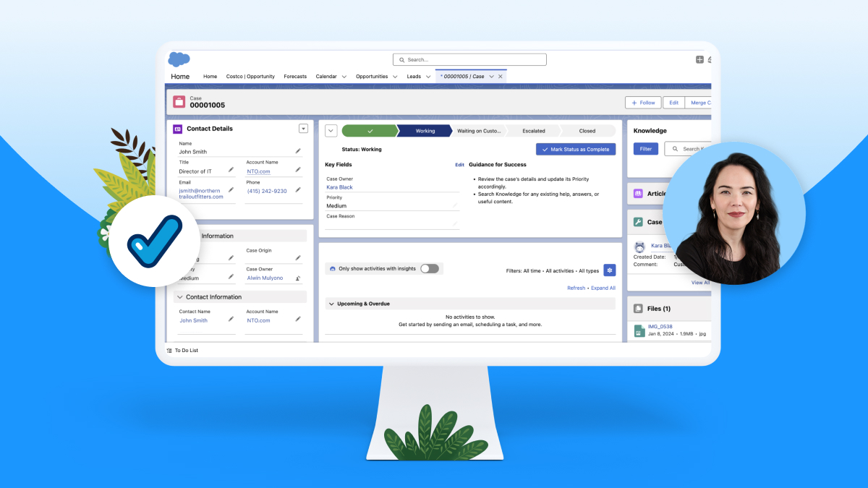Click the Search input field at the top

[x=470, y=59]
